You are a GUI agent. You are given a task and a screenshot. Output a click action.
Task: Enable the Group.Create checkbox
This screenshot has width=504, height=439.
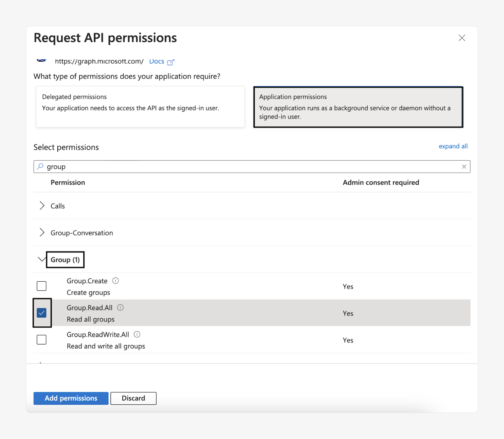41,286
